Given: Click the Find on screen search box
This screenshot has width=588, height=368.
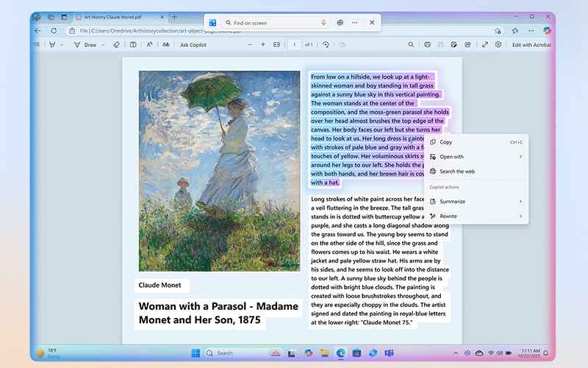Looking at the screenshot, I should click(x=276, y=23).
